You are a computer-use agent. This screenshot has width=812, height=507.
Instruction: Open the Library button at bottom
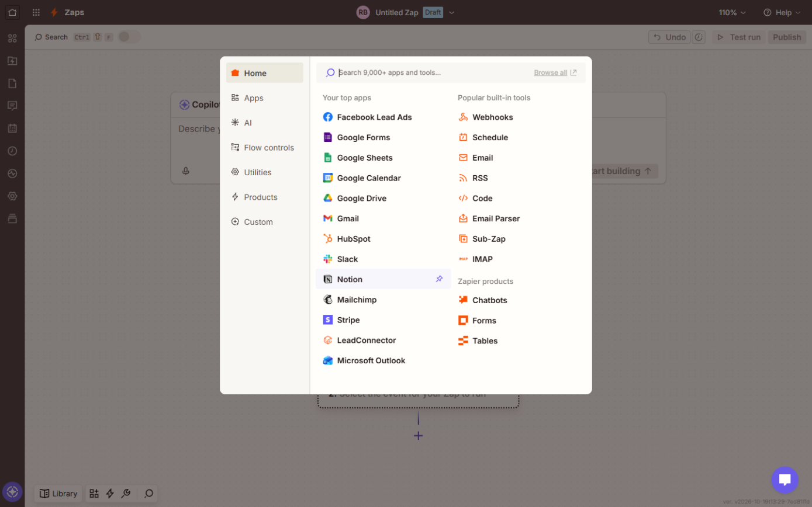(x=58, y=494)
